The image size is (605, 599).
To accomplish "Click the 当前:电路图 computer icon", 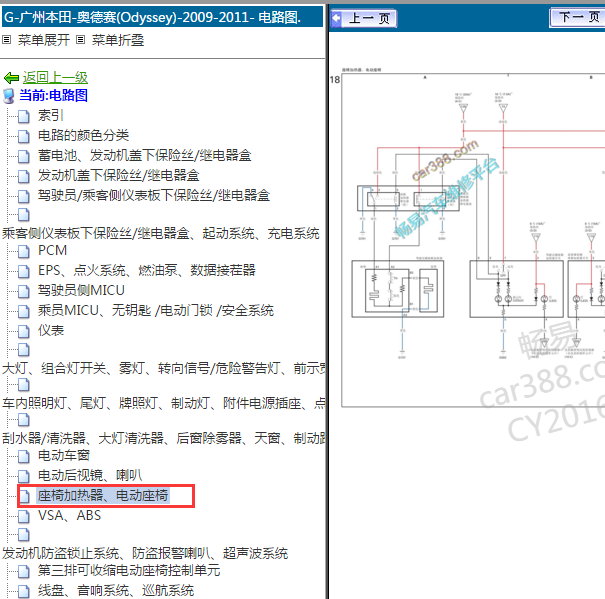I will tap(8, 96).
